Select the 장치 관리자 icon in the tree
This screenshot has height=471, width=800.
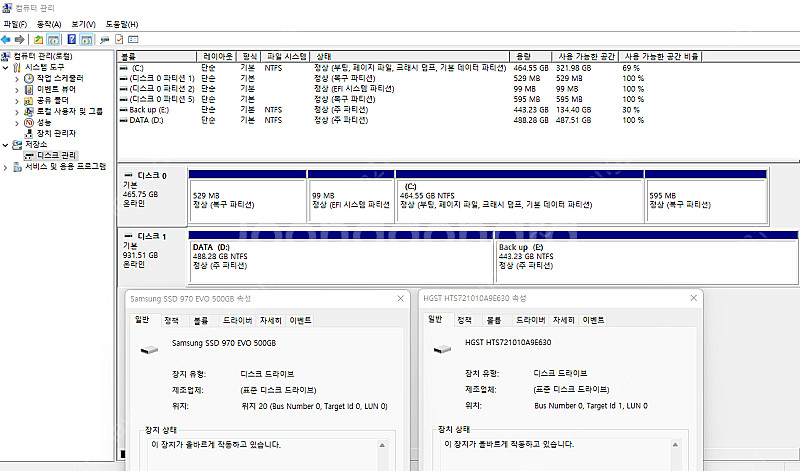tap(29, 134)
